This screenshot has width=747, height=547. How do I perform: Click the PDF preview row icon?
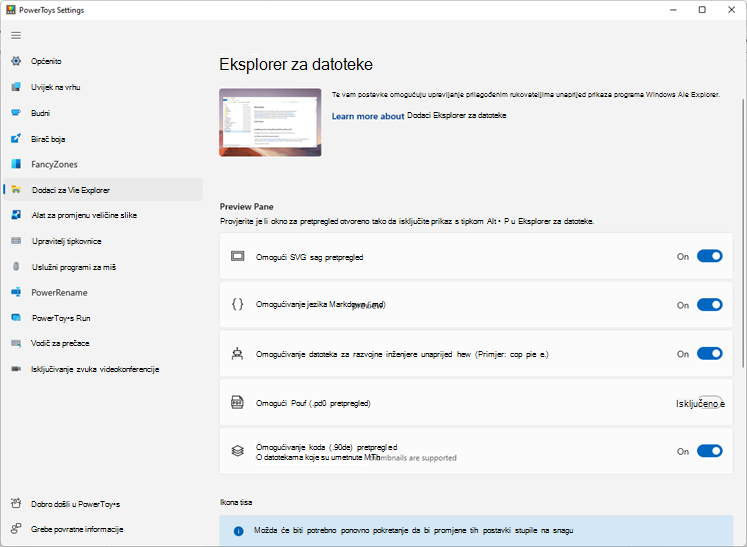point(237,403)
